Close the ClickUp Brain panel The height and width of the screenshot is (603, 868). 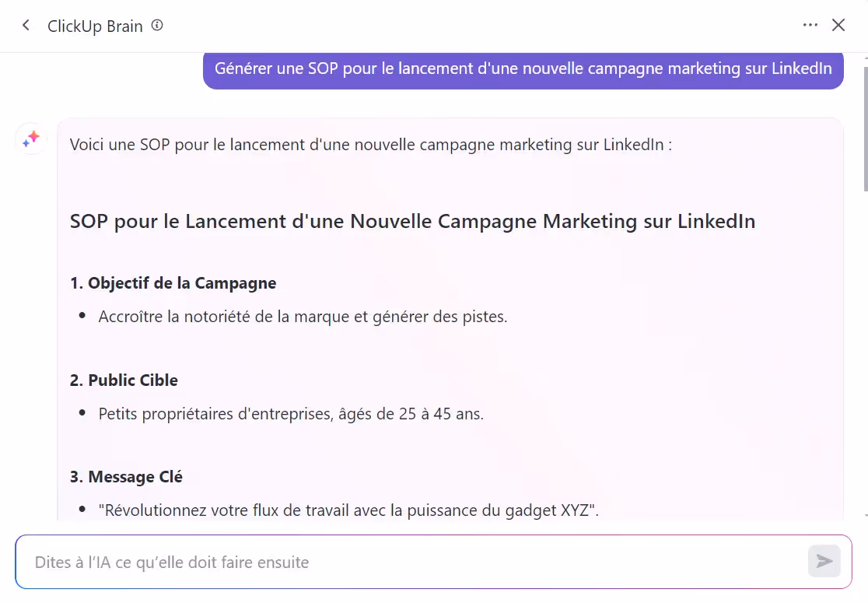pyautogui.click(x=838, y=25)
